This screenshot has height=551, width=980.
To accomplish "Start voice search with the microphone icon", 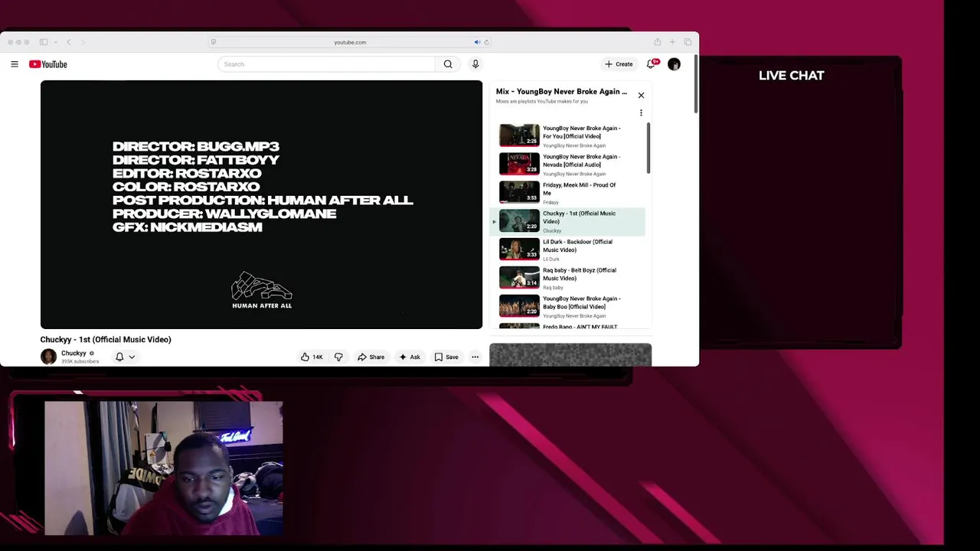I will pos(475,64).
